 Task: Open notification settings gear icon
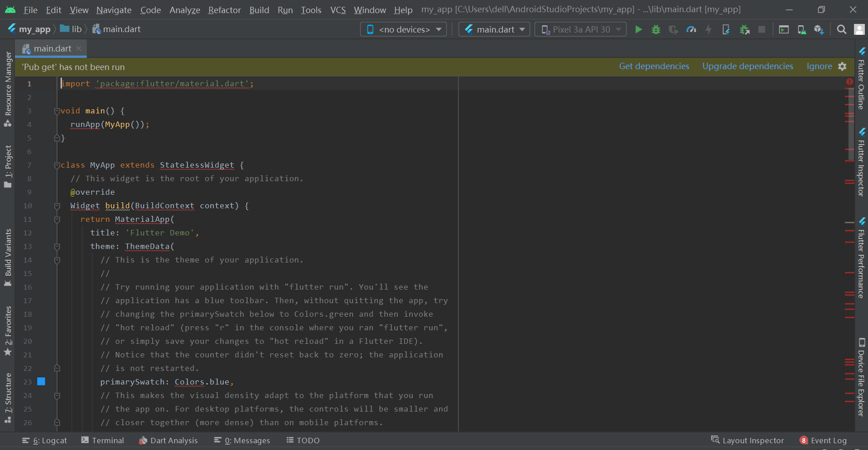click(842, 66)
